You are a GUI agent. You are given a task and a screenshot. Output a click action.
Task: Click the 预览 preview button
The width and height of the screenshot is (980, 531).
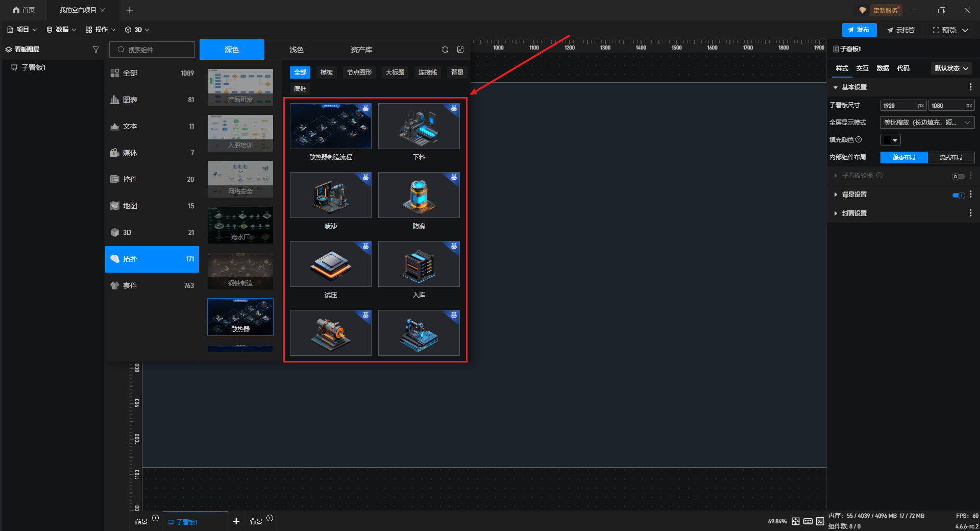(945, 30)
